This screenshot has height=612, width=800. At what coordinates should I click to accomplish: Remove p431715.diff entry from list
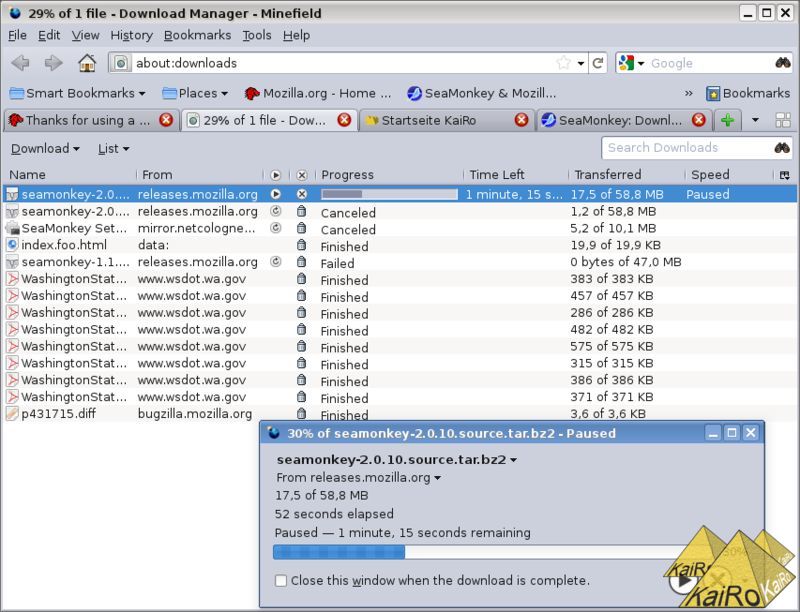click(x=302, y=414)
